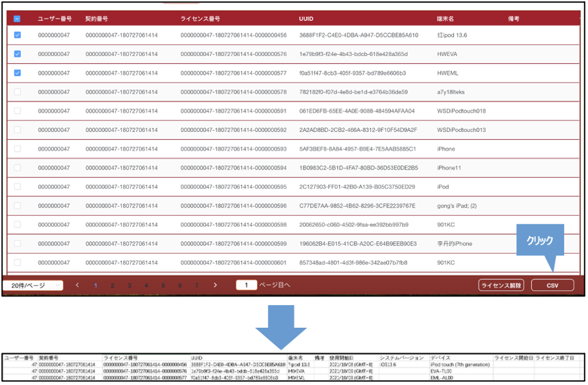Screen dimensions: 588x385
Task: Check the row for device a7y18lteks
Action: (17, 92)
